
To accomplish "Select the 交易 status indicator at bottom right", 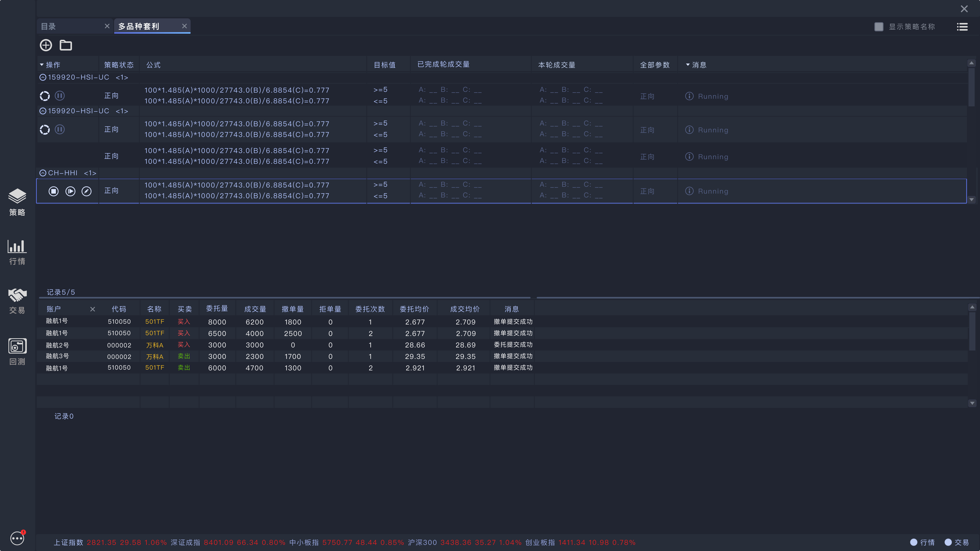I will tap(957, 542).
